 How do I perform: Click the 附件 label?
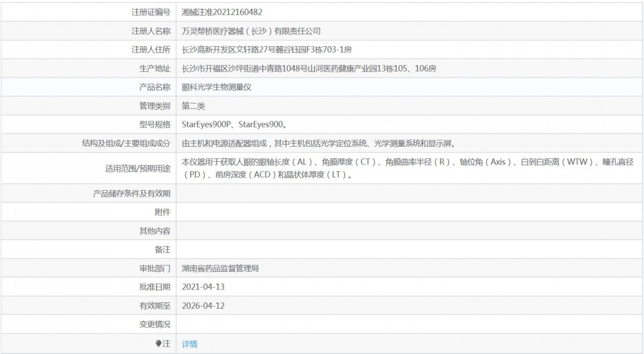[163, 212]
